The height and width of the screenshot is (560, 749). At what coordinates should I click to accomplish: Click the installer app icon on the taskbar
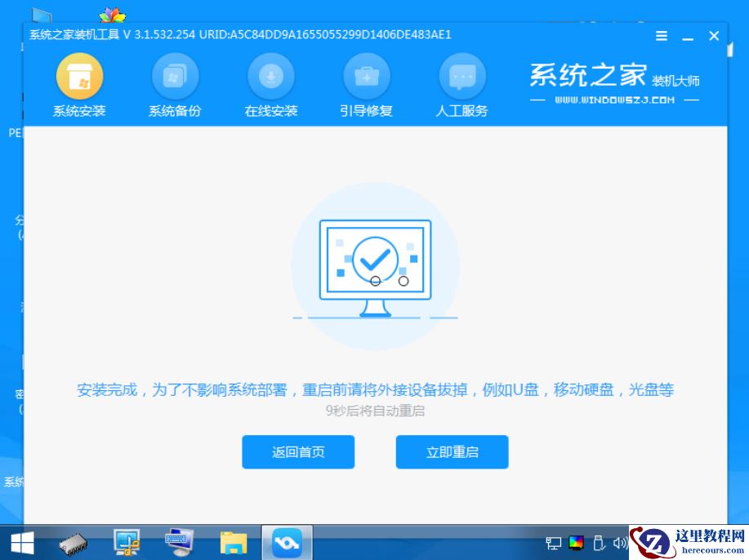[x=286, y=541]
